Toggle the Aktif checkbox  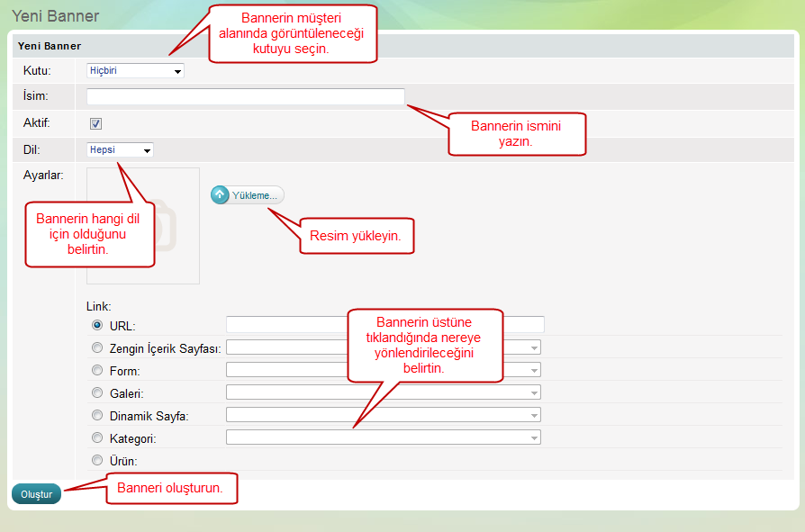[95, 123]
